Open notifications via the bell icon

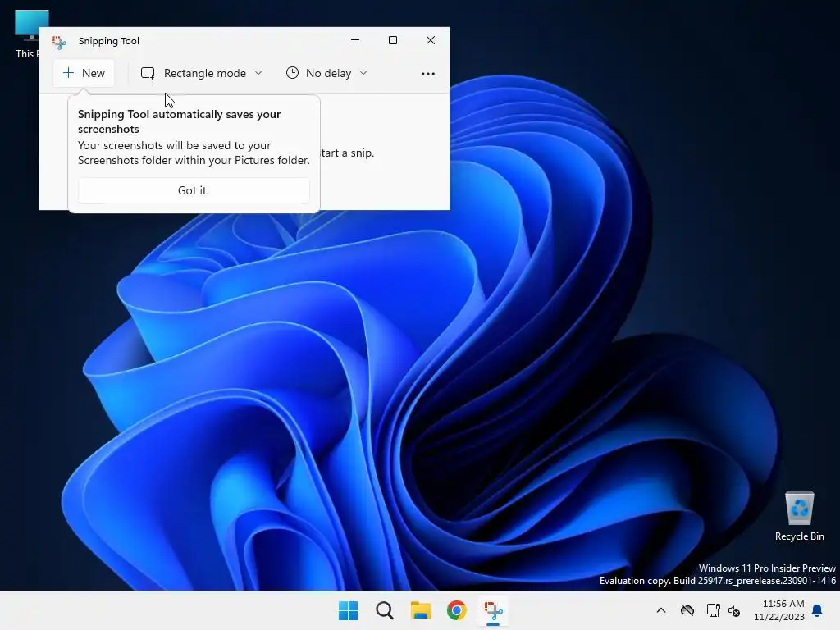click(817, 610)
